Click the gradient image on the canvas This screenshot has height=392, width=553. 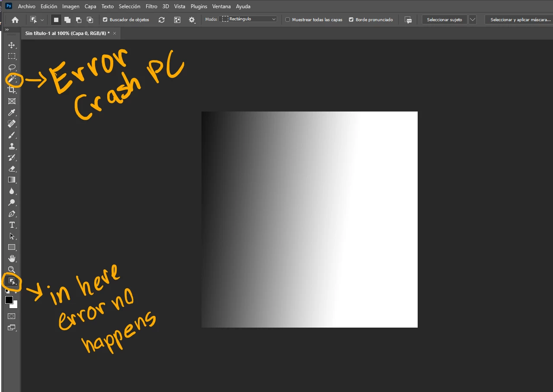tap(310, 220)
